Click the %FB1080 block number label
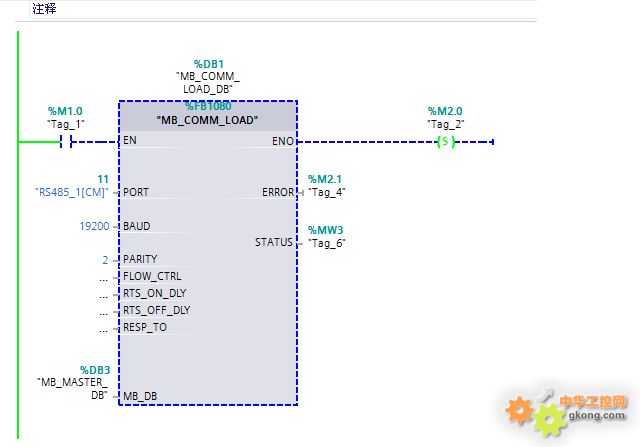Viewport: 640px width, 447px height. click(x=208, y=106)
